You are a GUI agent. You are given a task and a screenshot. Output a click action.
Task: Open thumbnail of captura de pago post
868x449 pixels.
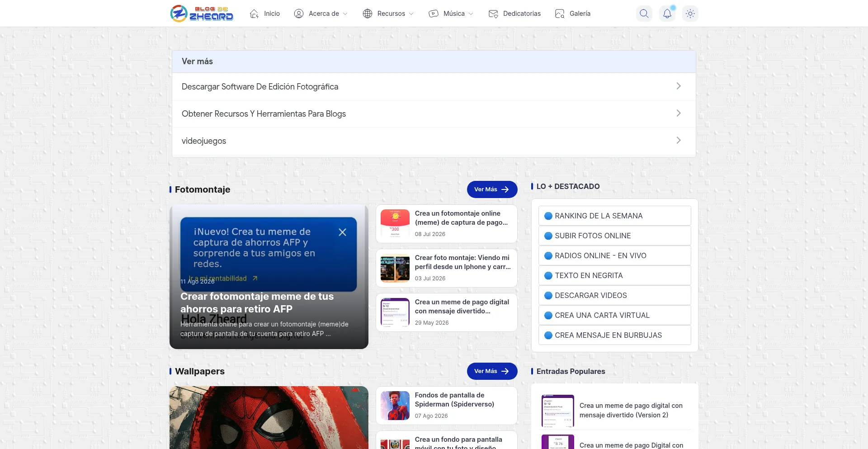point(395,223)
